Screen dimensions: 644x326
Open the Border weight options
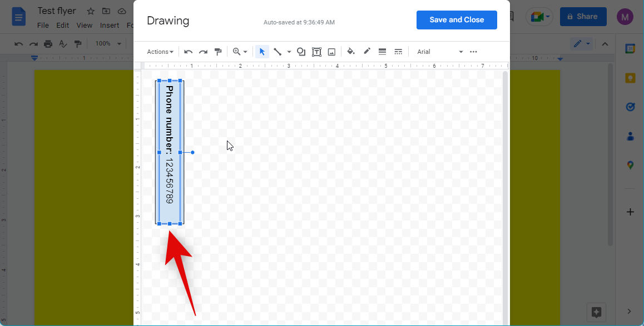pos(382,52)
